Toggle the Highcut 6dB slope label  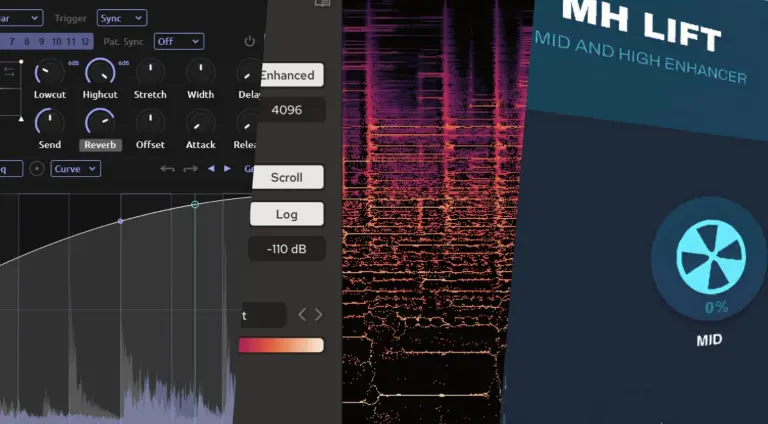point(124,63)
